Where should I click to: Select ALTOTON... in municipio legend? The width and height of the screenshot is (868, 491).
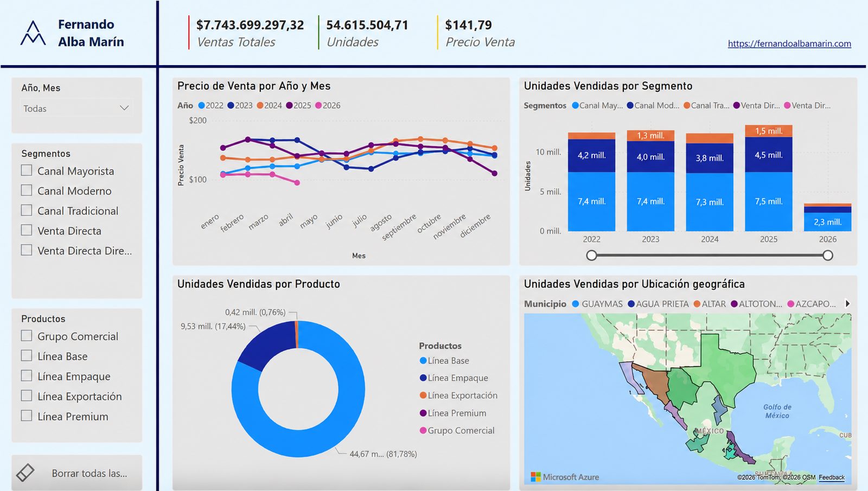(x=757, y=304)
